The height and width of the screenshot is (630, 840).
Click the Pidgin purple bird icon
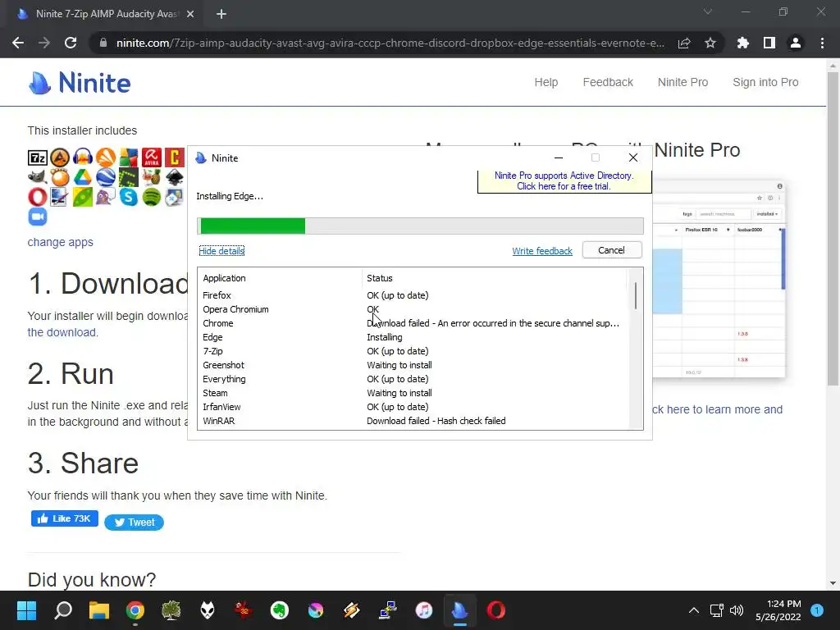tap(106, 197)
